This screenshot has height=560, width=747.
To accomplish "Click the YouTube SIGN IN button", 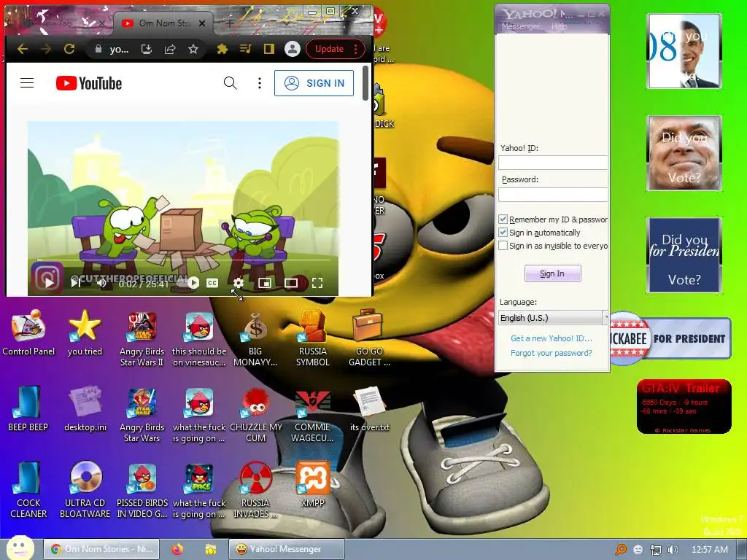I will point(314,83).
